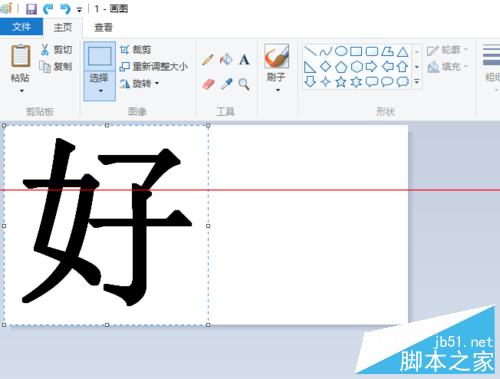Select the Polygon shape
Image resolution: width=500 pixels, height=379 pixels.
387,51
